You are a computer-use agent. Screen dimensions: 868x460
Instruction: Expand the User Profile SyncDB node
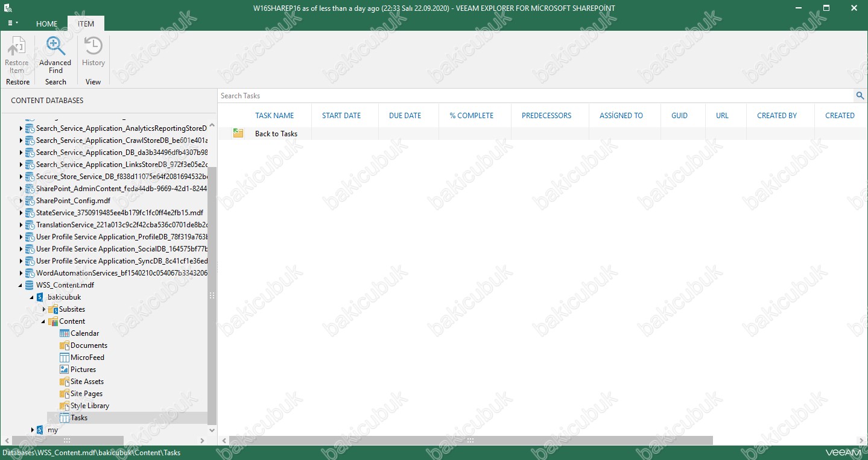(21, 261)
